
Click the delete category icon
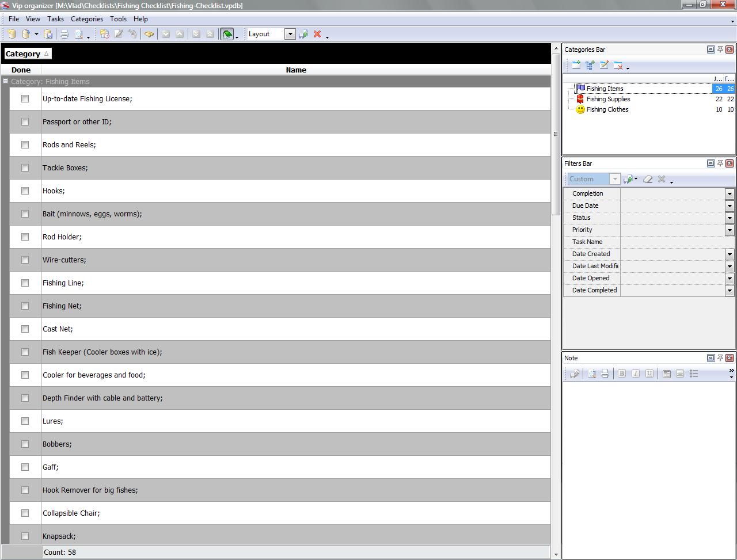click(618, 66)
